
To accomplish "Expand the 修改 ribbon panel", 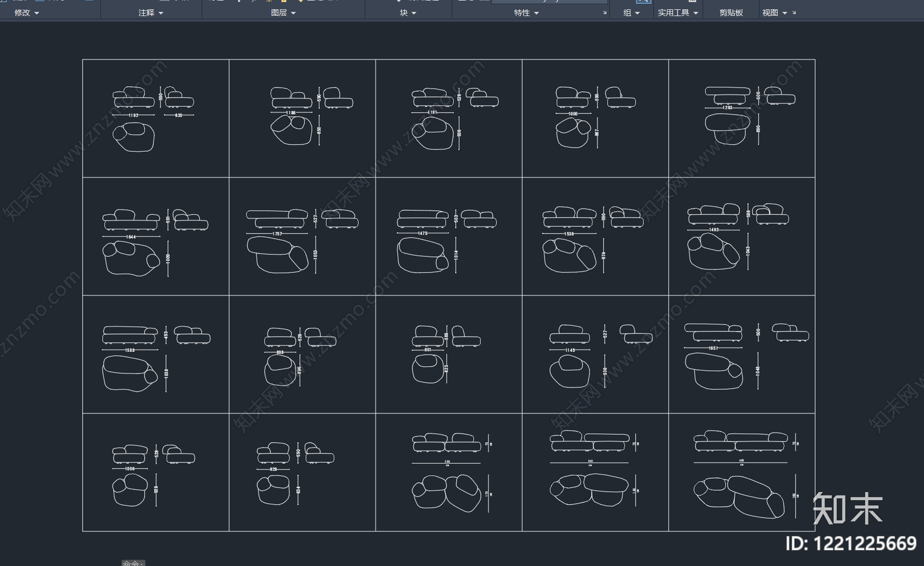I will [27, 13].
